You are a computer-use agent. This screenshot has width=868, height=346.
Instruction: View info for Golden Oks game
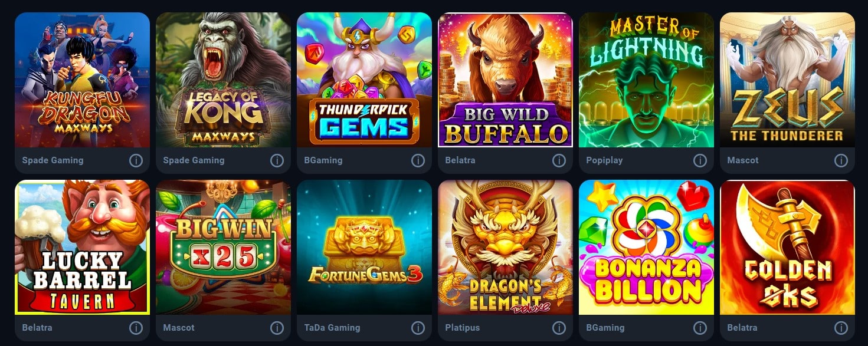point(841,328)
